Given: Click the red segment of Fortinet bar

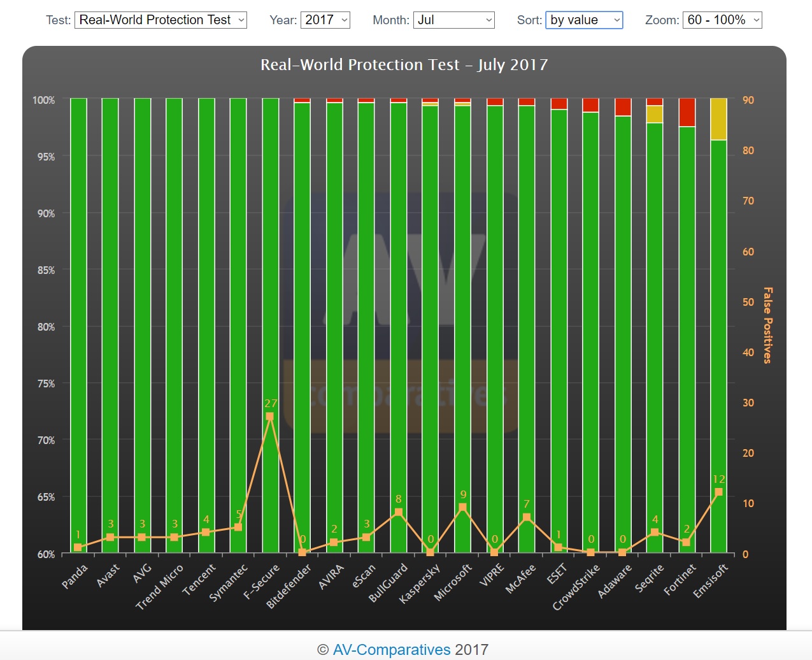Looking at the screenshot, I should pyautogui.click(x=687, y=112).
